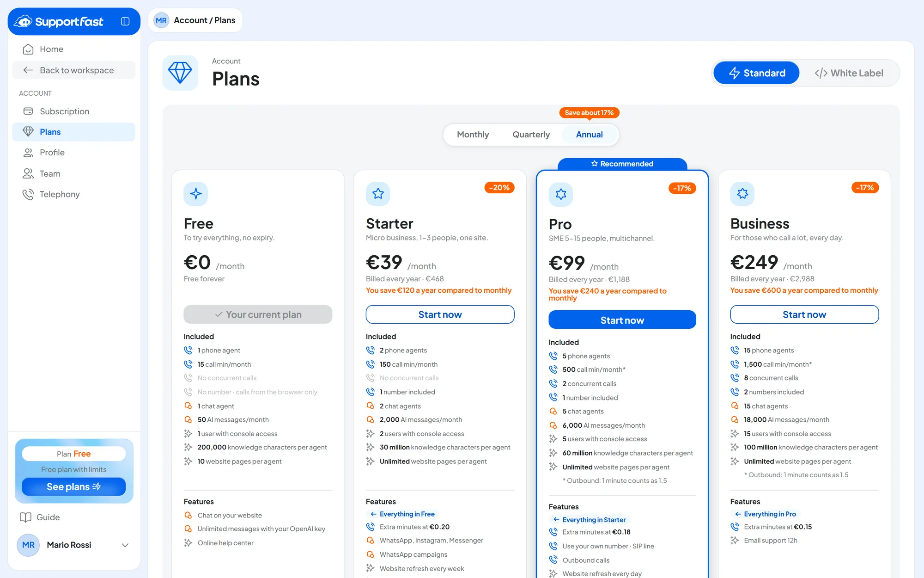Viewport: 924px width, 578px height.
Task: Open the Home menu item
Action: tap(74, 49)
